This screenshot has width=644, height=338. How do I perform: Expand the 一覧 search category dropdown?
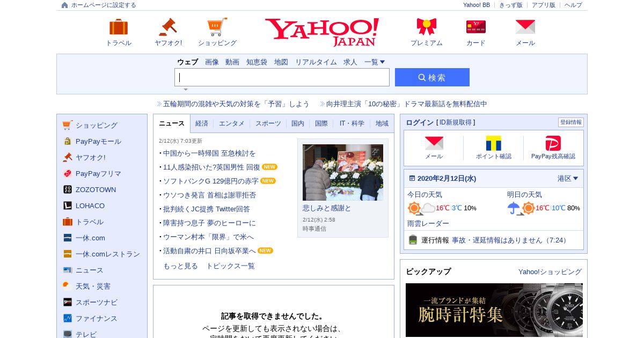coord(375,62)
